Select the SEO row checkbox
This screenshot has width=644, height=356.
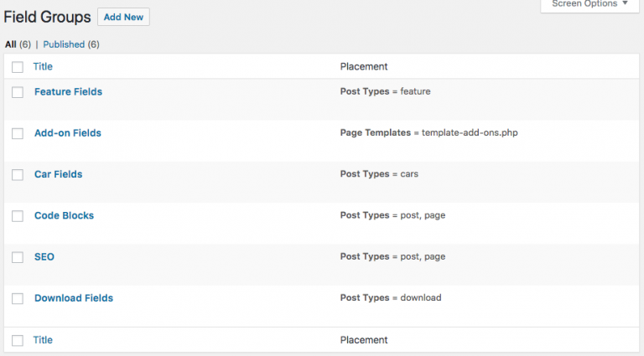click(x=18, y=257)
